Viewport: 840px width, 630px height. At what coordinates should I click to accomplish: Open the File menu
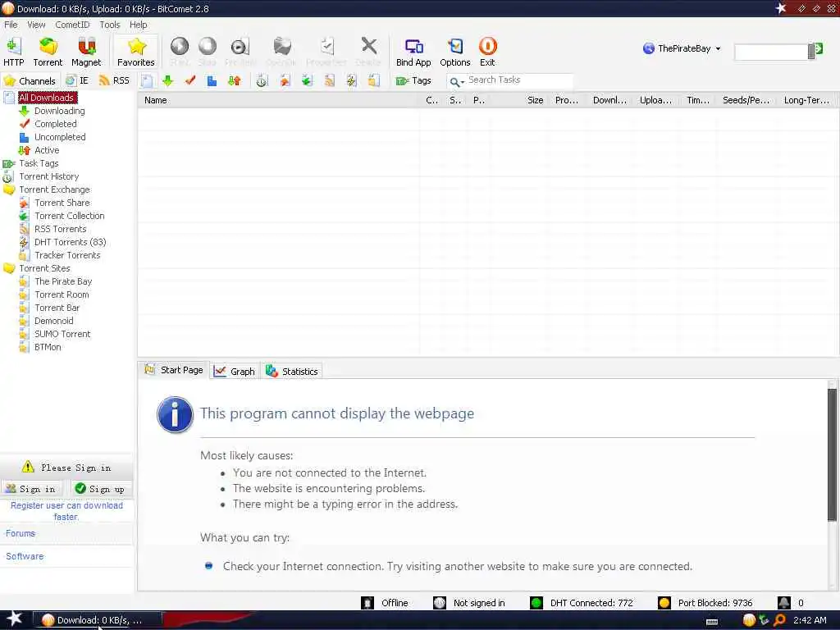11,25
